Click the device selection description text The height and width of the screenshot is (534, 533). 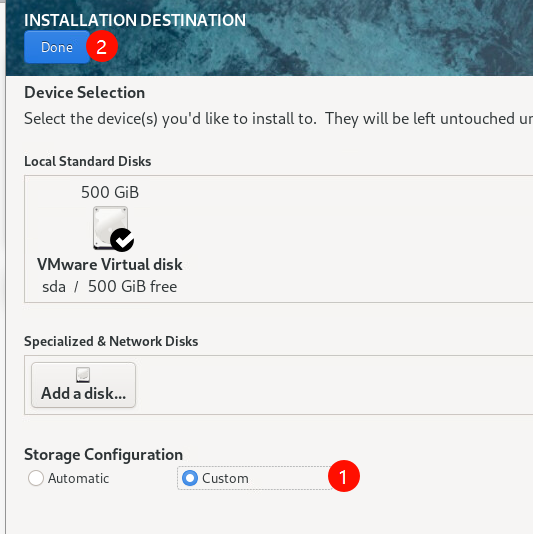coord(278,119)
